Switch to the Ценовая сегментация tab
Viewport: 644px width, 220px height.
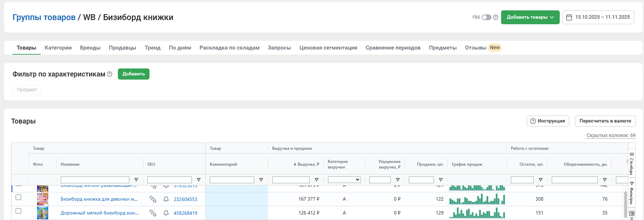pos(328,48)
